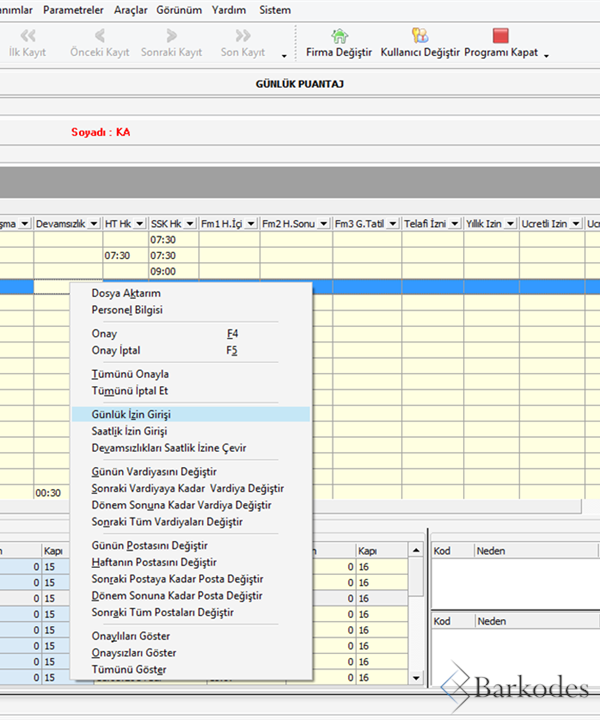
Task: Open the Parametreler menu in menu bar
Action: click(74, 10)
